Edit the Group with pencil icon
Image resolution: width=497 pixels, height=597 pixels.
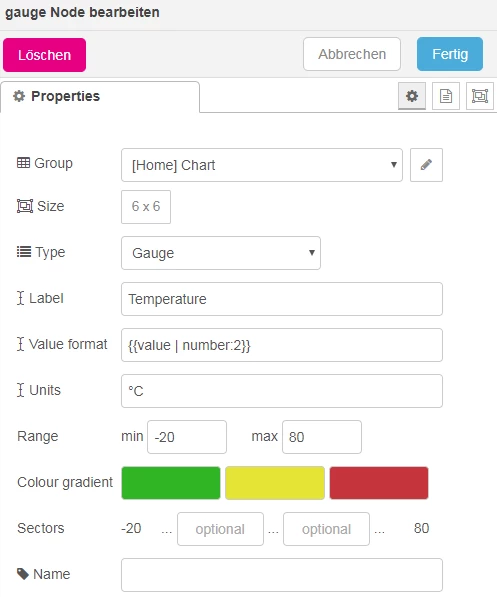(x=426, y=165)
